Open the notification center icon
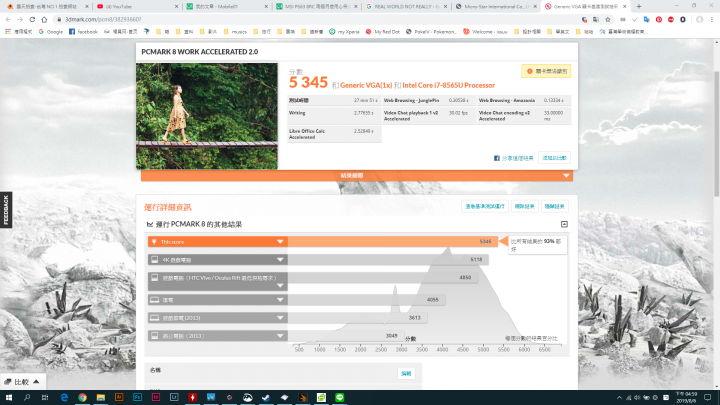 (708, 397)
